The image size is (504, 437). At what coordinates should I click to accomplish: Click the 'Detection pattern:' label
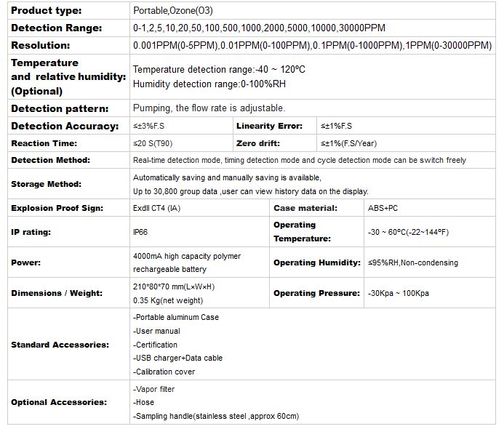(60, 108)
